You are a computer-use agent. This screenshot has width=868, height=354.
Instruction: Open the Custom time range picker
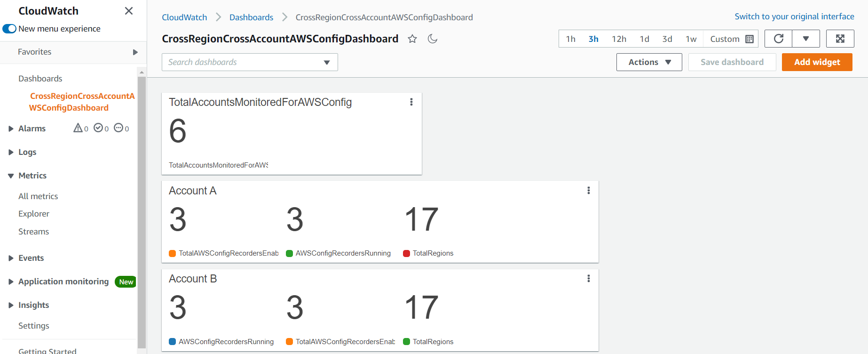tap(731, 39)
